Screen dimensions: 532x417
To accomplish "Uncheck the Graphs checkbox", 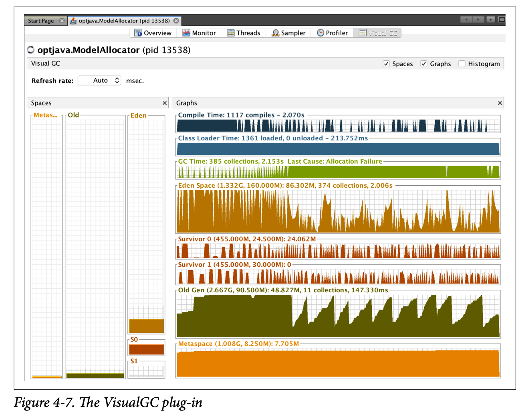I will pyautogui.click(x=424, y=64).
